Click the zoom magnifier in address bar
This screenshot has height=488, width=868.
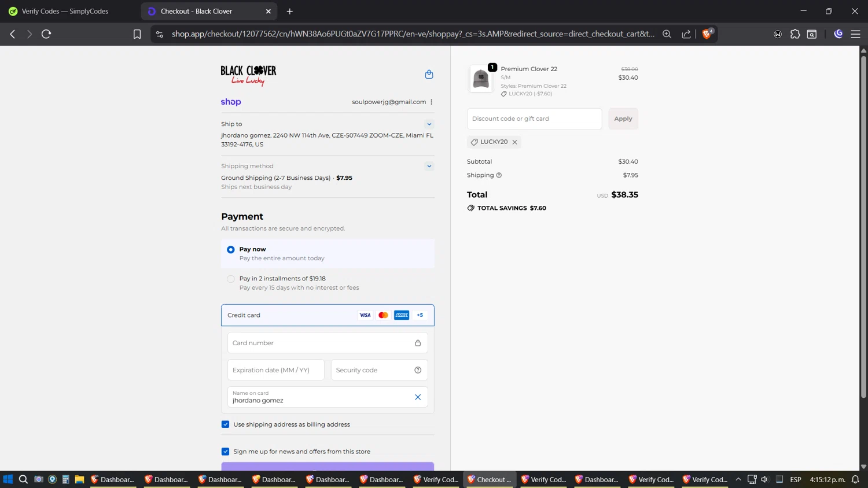(x=667, y=34)
